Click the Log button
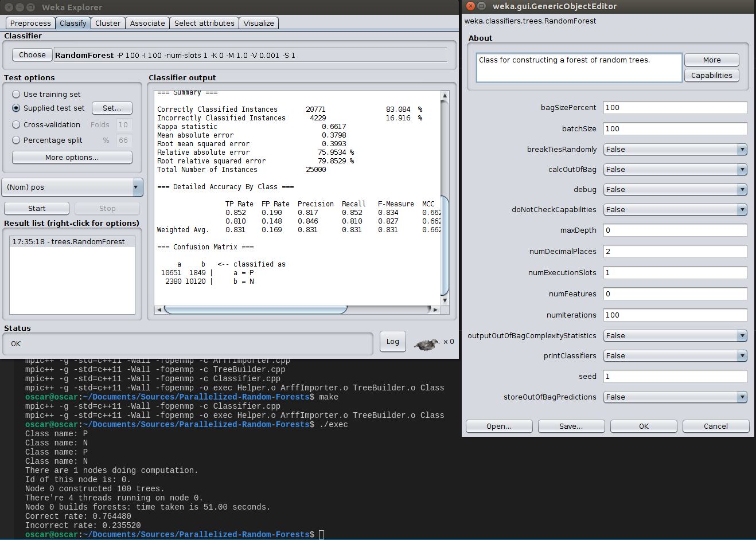Screen dimensions: 756x540 coord(393,341)
